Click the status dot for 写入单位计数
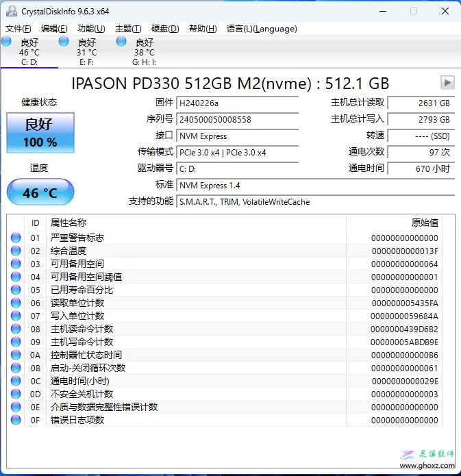The image size is (461, 476). (x=16, y=316)
